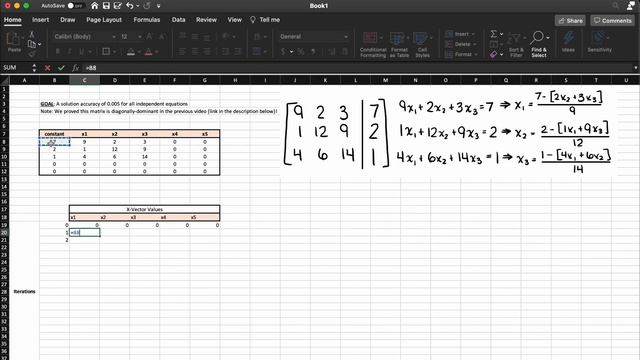Toggle Bold formatting
This screenshot has width=640, height=360.
point(58,51)
